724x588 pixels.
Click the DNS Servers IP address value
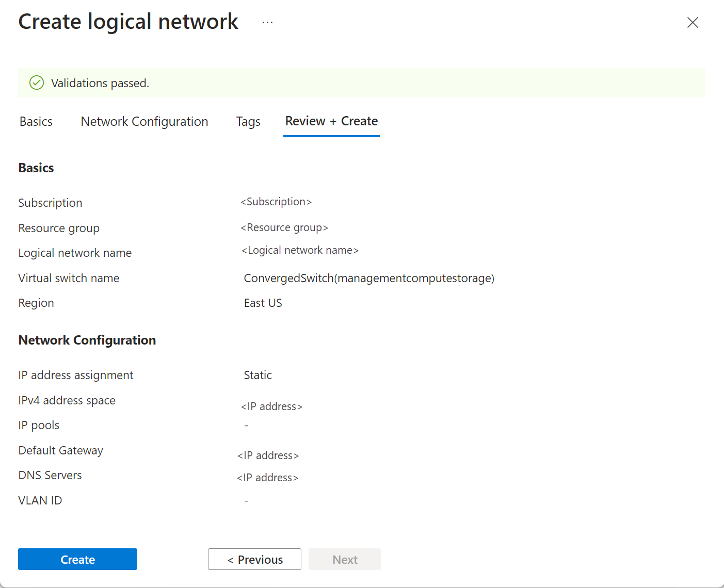pyautogui.click(x=268, y=478)
